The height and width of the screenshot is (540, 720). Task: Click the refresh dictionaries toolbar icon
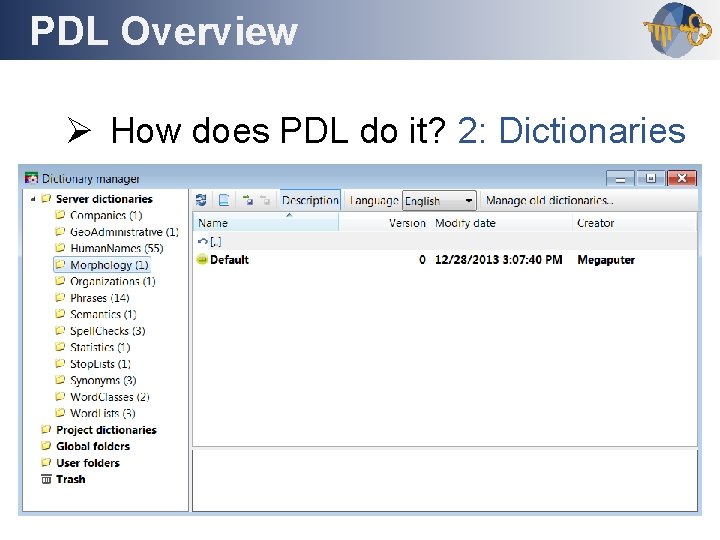[201, 200]
